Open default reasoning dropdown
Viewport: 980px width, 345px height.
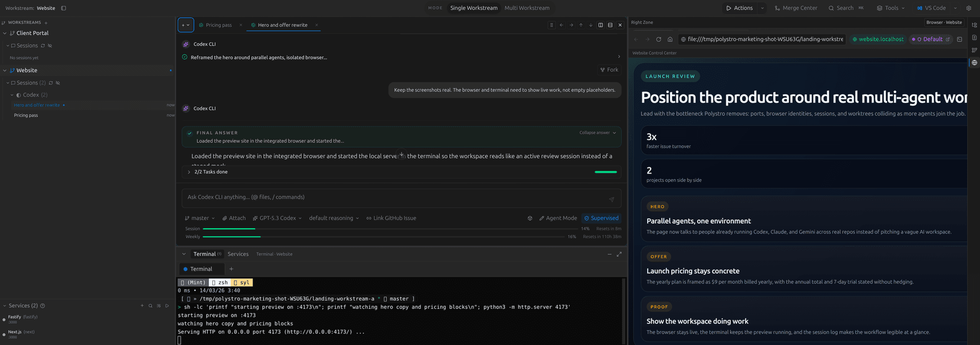[334, 218]
